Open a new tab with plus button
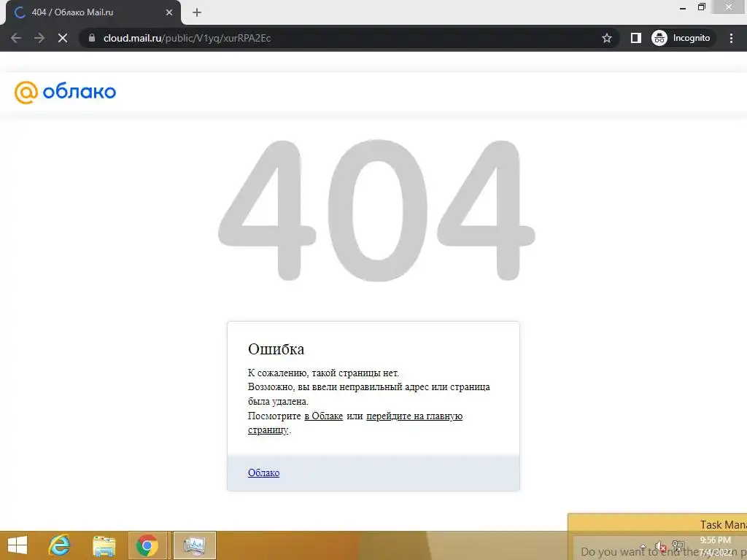Image resolution: width=747 pixels, height=560 pixels. 197,12
